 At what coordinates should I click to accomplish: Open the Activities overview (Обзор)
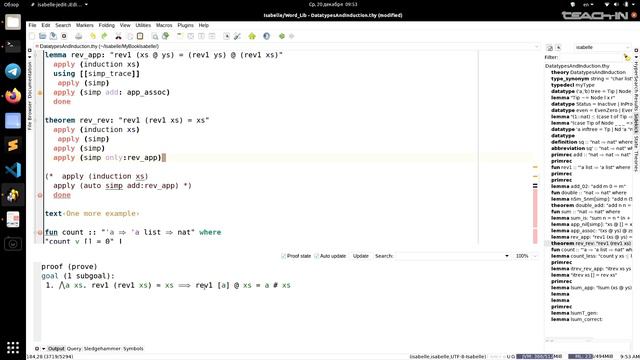click(x=11, y=4)
